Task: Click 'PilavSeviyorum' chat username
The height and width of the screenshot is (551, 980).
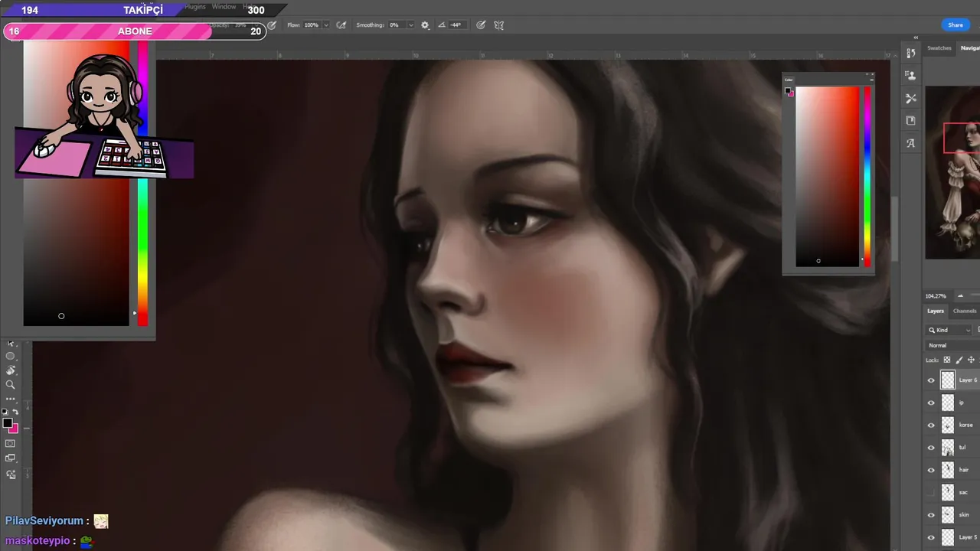Action: (x=44, y=521)
